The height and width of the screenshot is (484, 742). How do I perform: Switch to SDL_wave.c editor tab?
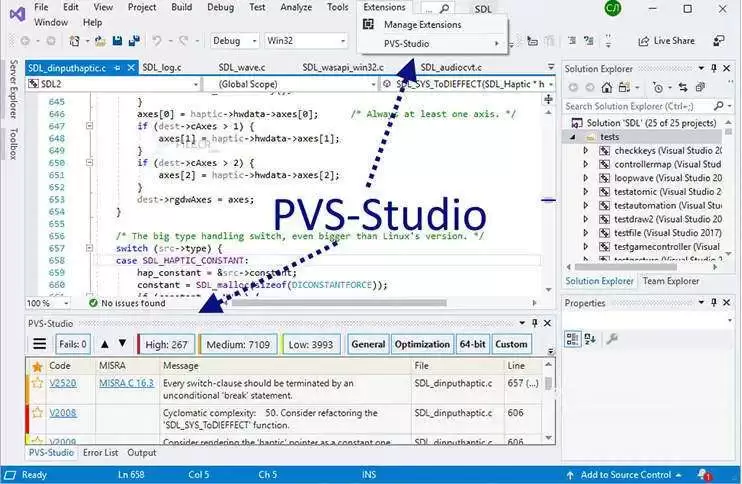tap(242, 68)
